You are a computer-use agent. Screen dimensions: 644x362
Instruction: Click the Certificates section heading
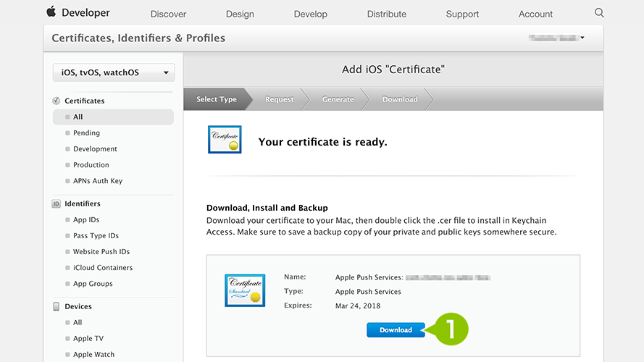pos(84,101)
